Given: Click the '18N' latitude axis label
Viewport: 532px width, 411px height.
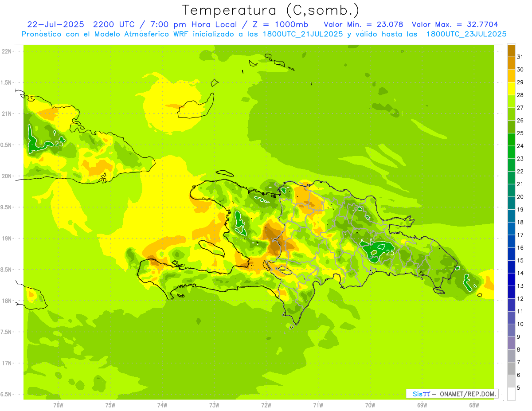Looking at the screenshot, I should point(8,301).
